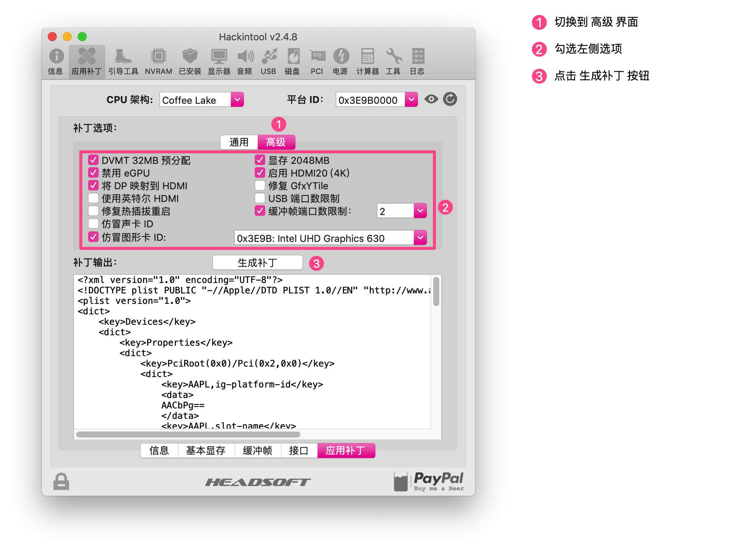Image resolution: width=756 pixels, height=551 pixels.
Task: Open the 引导工具 boot icon
Action: 123,62
